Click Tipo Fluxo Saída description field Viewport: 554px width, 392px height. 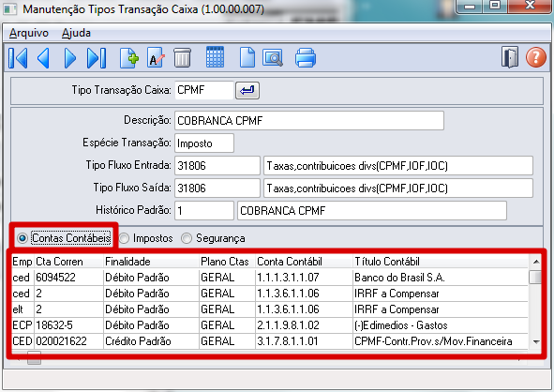tap(398, 188)
